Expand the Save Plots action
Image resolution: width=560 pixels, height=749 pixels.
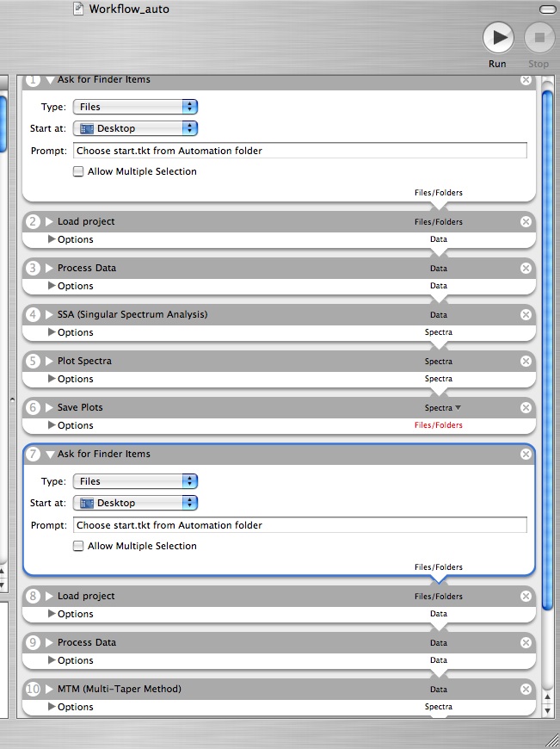pyautogui.click(x=49, y=407)
